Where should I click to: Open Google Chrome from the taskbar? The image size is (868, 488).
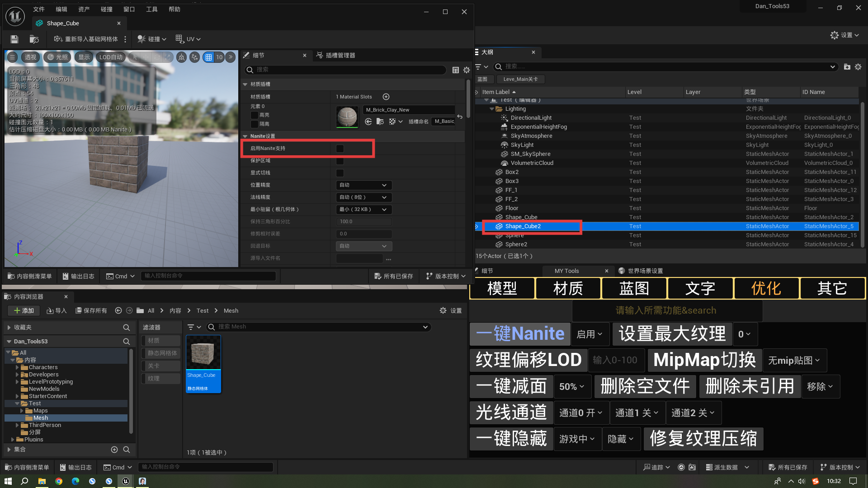click(x=59, y=481)
